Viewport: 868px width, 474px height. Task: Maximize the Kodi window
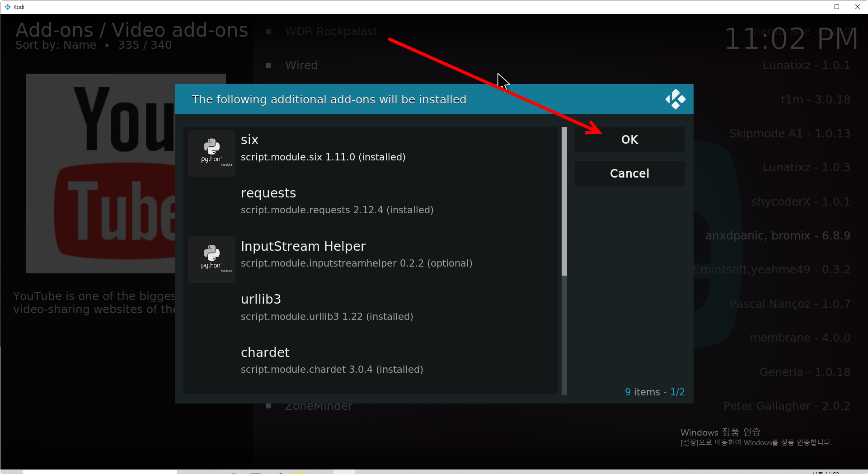point(837,7)
